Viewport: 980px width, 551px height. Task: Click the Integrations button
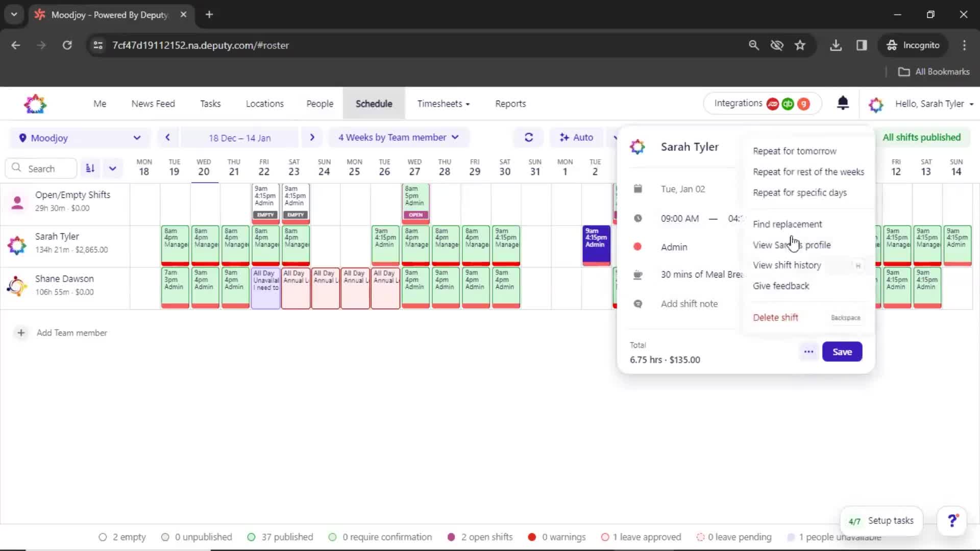[762, 104]
